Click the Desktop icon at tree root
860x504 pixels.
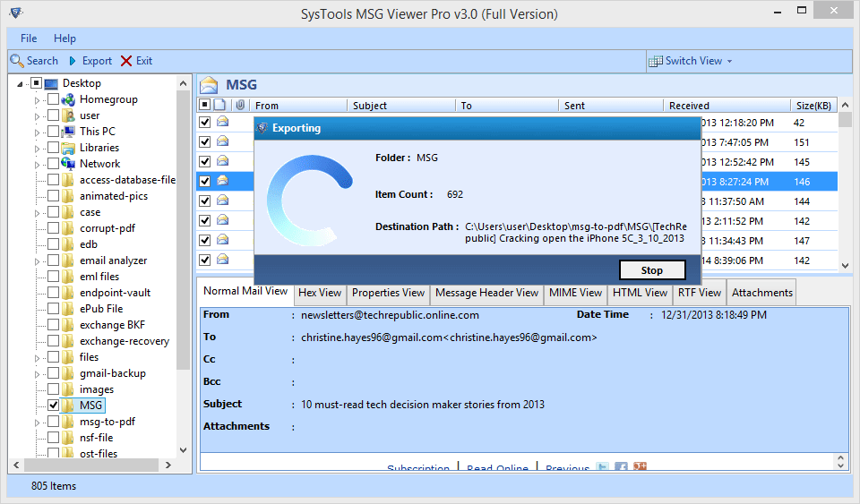pos(51,84)
